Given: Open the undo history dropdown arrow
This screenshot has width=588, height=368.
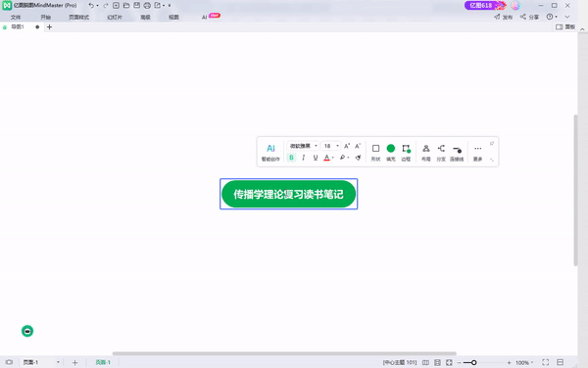Looking at the screenshot, I should [97, 6].
